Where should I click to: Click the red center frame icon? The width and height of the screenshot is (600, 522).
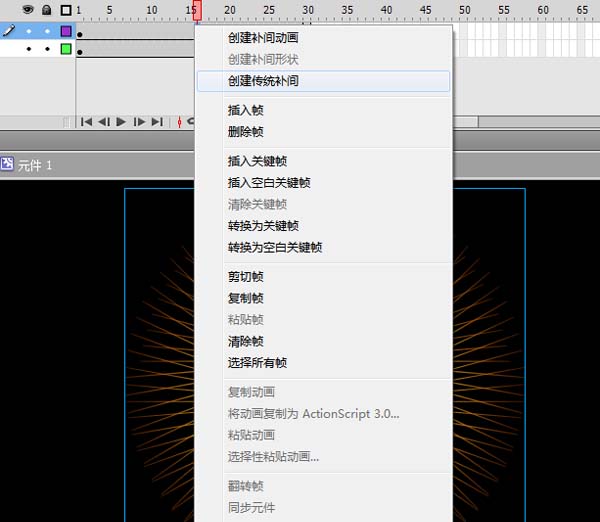click(x=179, y=122)
